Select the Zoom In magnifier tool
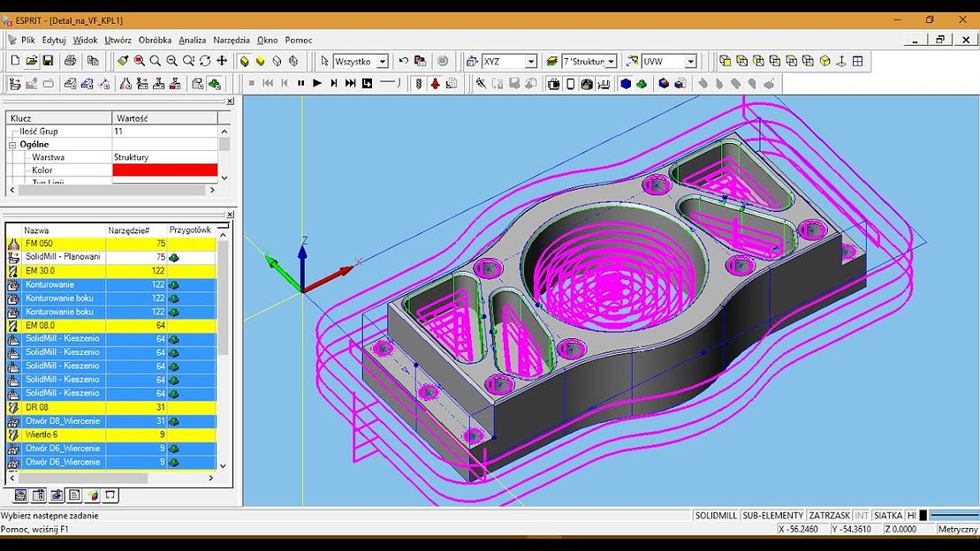The image size is (980, 551). point(155,61)
